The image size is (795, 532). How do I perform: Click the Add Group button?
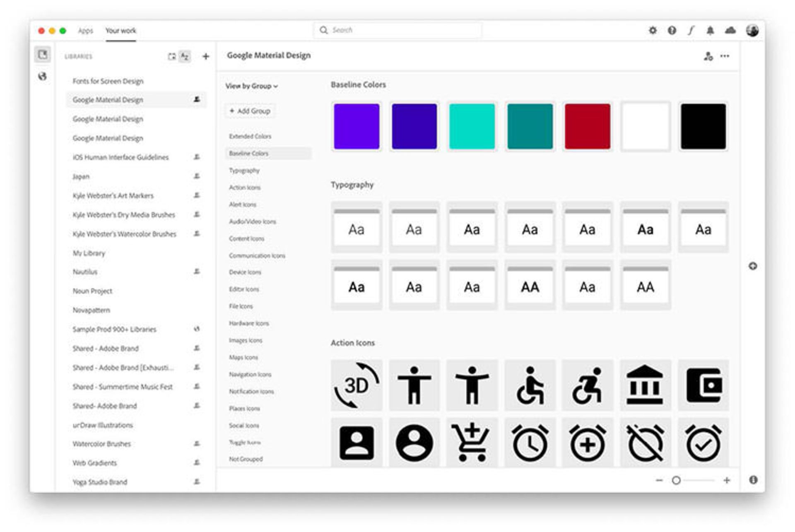coord(250,111)
